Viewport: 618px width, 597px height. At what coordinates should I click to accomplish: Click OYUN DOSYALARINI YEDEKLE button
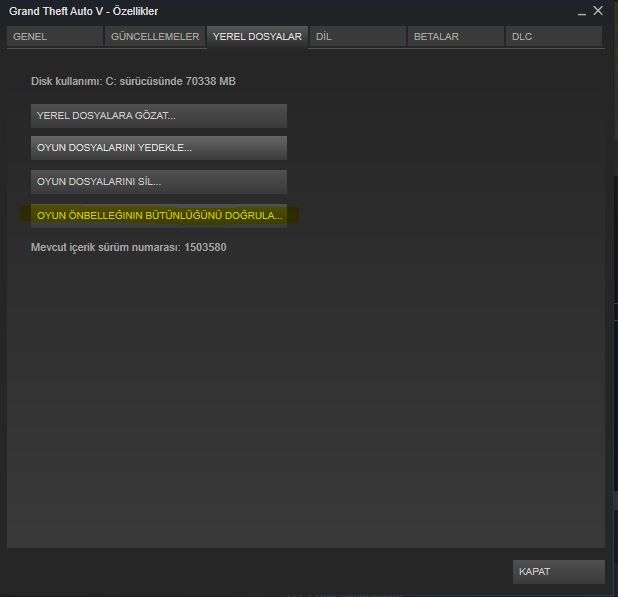point(159,148)
